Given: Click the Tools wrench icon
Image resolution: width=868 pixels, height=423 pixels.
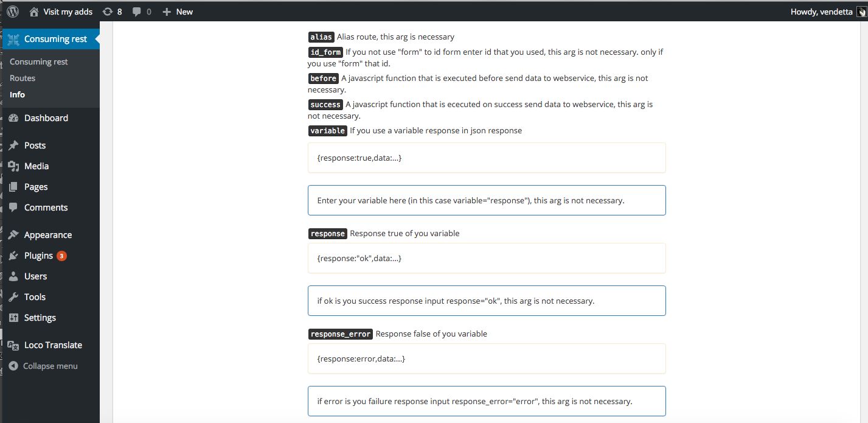Looking at the screenshot, I should (14, 297).
